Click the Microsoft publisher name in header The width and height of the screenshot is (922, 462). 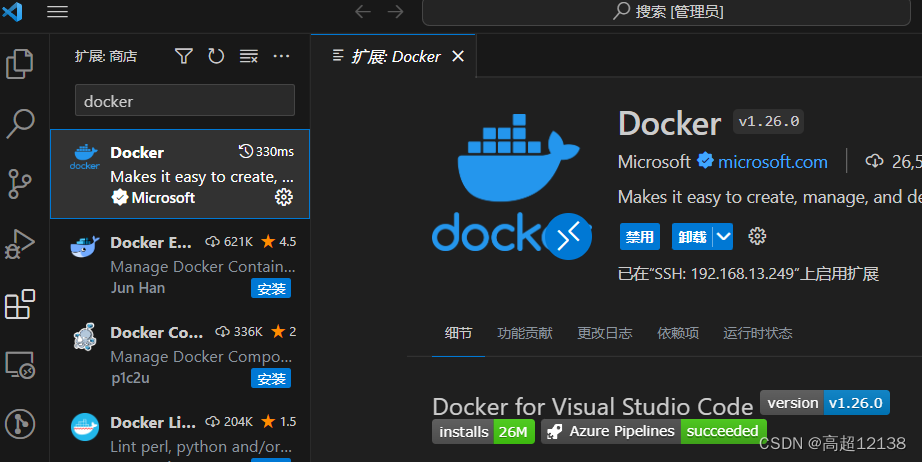[654, 162]
